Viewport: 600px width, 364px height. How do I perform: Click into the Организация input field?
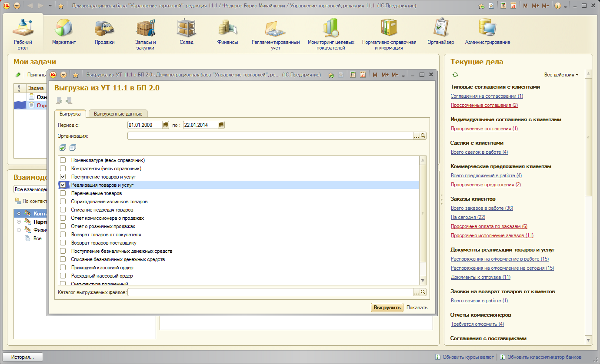pos(270,136)
